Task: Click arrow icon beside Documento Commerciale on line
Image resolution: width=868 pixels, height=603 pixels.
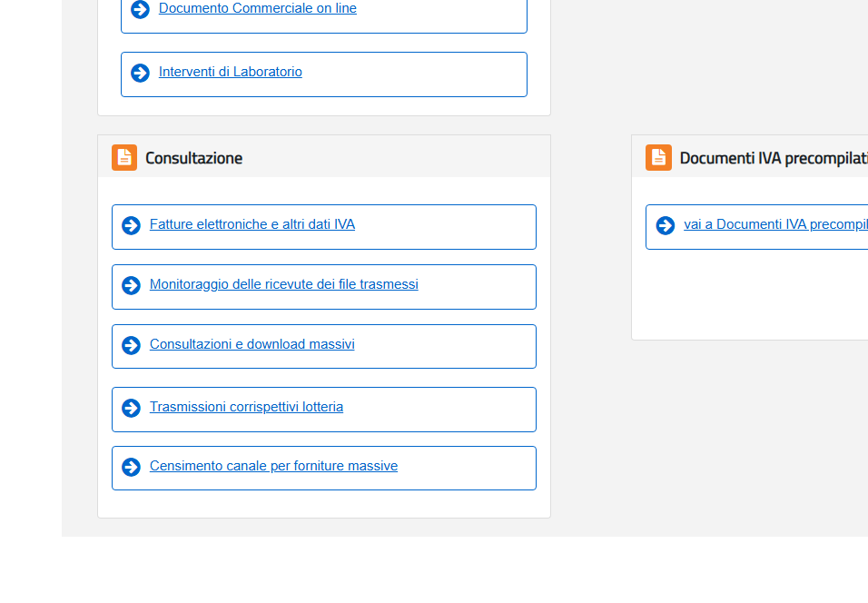Action: (140, 9)
